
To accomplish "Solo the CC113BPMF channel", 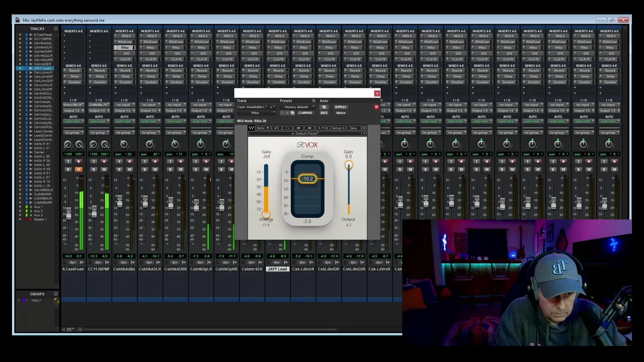I will (94, 169).
